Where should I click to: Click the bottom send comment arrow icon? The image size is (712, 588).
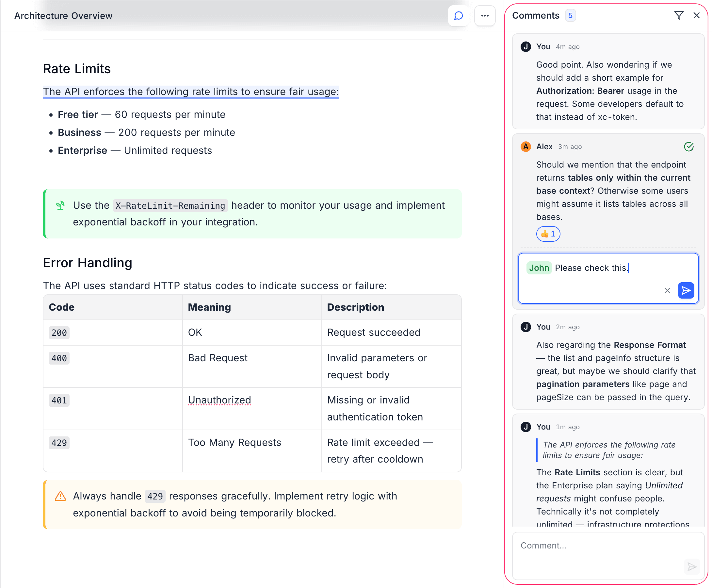pyautogui.click(x=691, y=566)
